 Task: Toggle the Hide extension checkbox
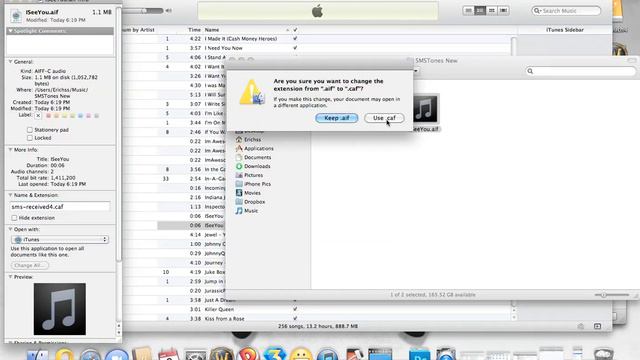[x=14, y=218]
